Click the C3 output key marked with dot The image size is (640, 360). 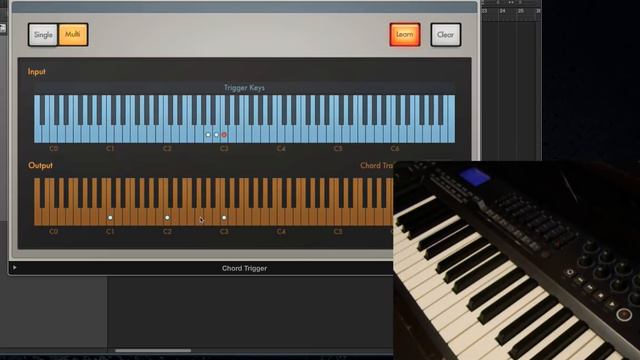tap(224, 218)
